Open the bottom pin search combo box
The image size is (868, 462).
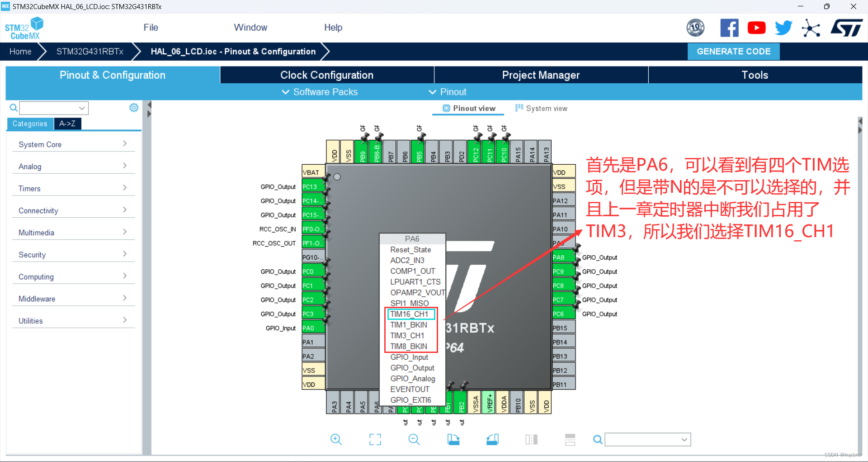tap(648, 439)
